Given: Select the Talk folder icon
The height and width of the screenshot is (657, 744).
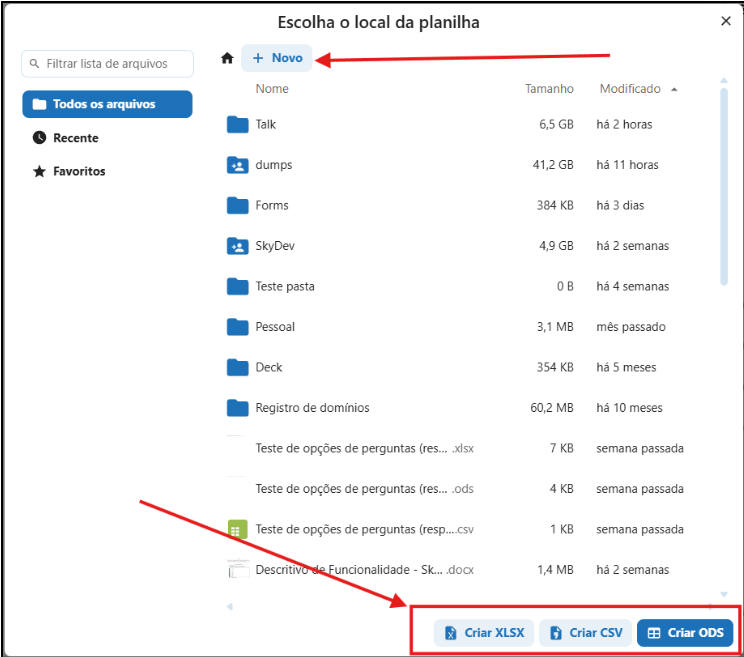Looking at the screenshot, I should tap(237, 124).
